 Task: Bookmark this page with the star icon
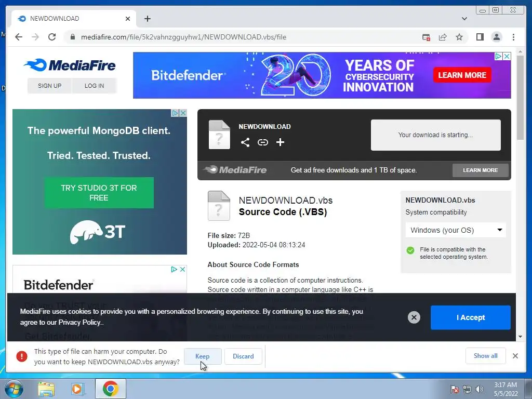point(459,37)
